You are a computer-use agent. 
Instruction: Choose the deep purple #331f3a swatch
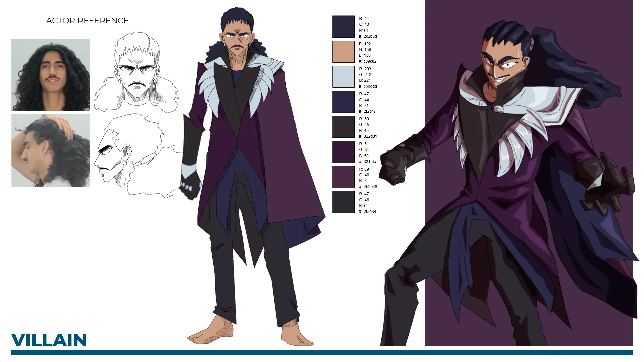point(343,152)
